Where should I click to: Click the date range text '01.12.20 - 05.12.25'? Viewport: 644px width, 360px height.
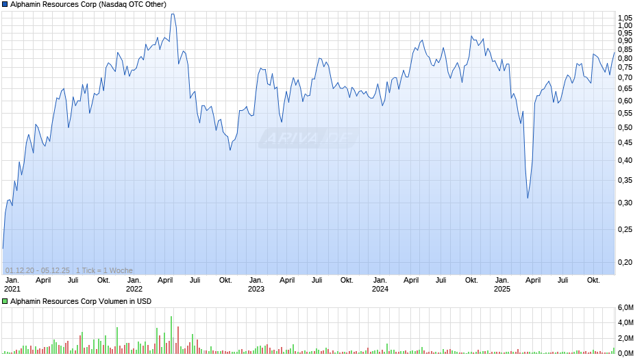tap(38, 270)
